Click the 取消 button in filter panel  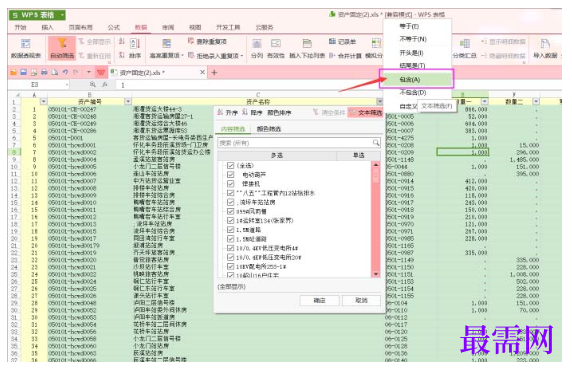(x=361, y=300)
